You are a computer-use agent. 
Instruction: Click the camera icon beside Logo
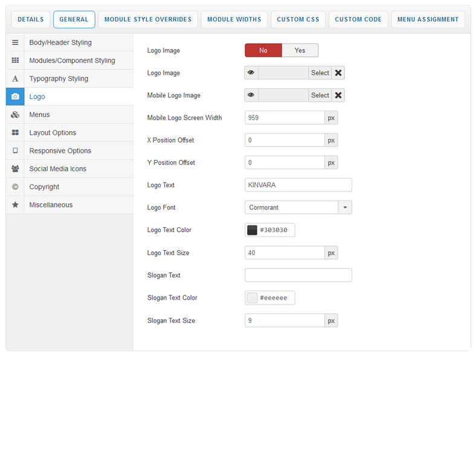[15, 97]
